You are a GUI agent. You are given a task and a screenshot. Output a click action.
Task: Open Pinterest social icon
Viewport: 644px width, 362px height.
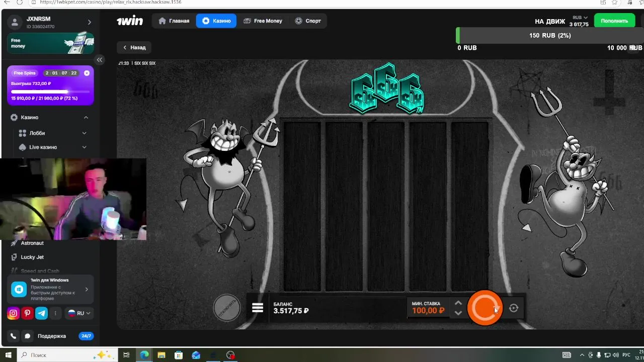pos(28,313)
